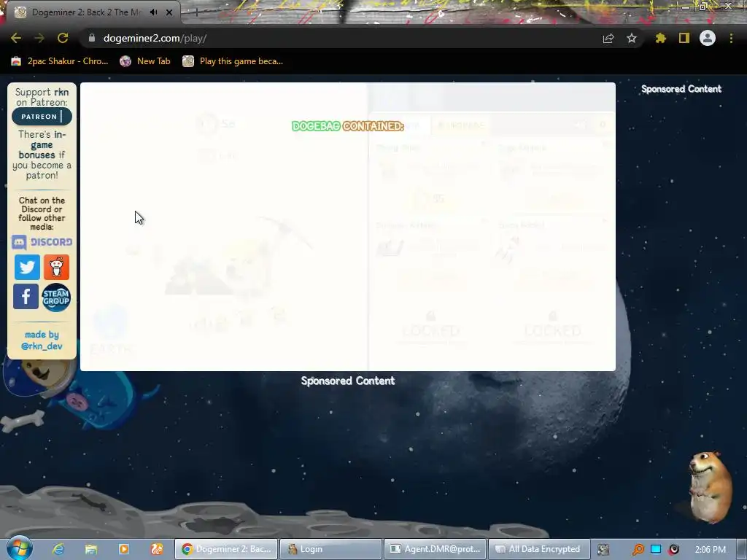Click the 'Sponsored Content' text in the top-right corner
Image resolution: width=747 pixels, height=560 pixels.
point(681,89)
